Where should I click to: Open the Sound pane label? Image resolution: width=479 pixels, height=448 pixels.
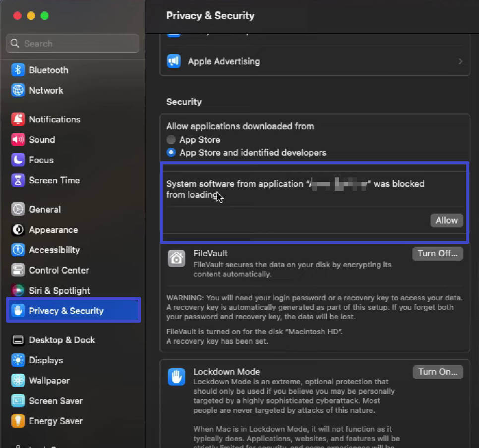42,140
